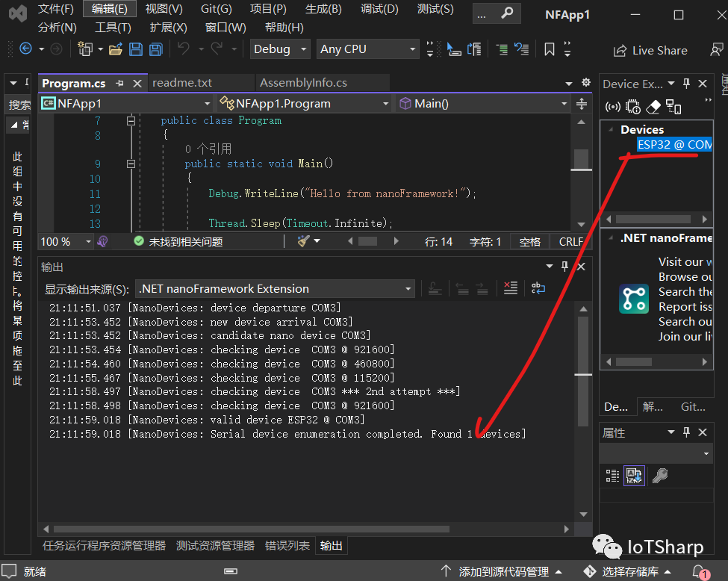Pin the Device Explorer panel

[x=686, y=83]
